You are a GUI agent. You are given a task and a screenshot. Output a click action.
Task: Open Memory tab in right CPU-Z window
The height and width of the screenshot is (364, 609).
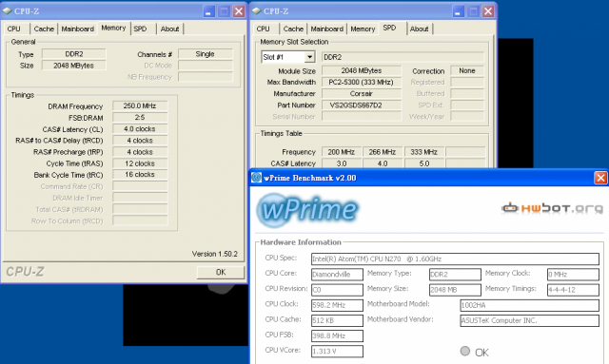363,29
